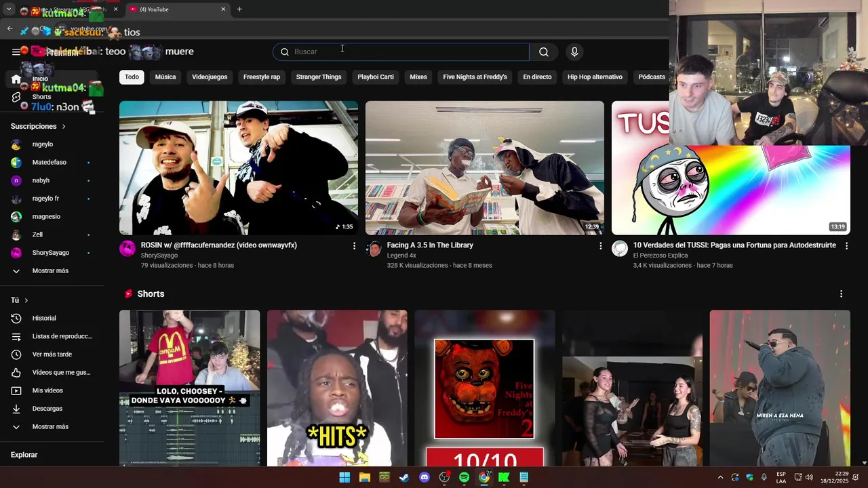Click the search magnifier button
Screen dimensions: 868x488
pyautogui.click(x=544, y=52)
